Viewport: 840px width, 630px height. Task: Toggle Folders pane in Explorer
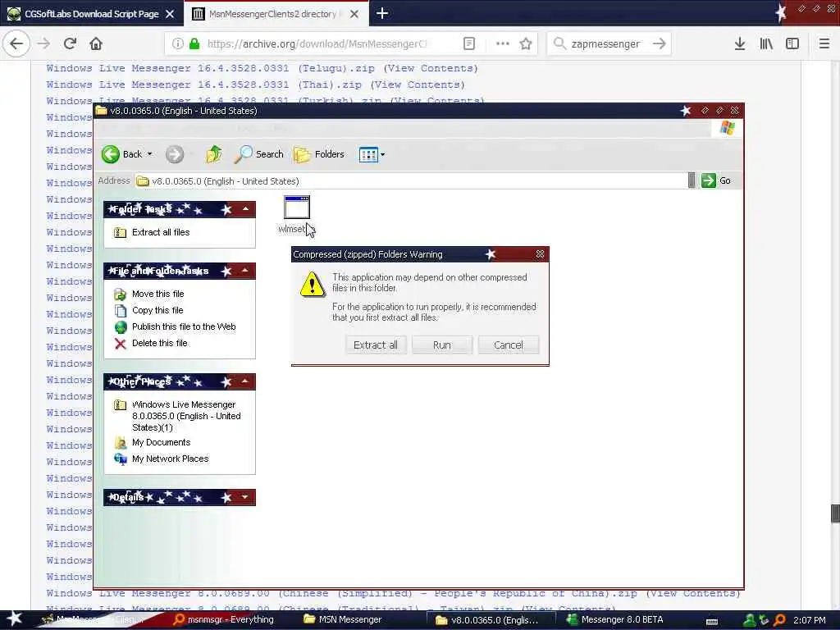tap(319, 154)
